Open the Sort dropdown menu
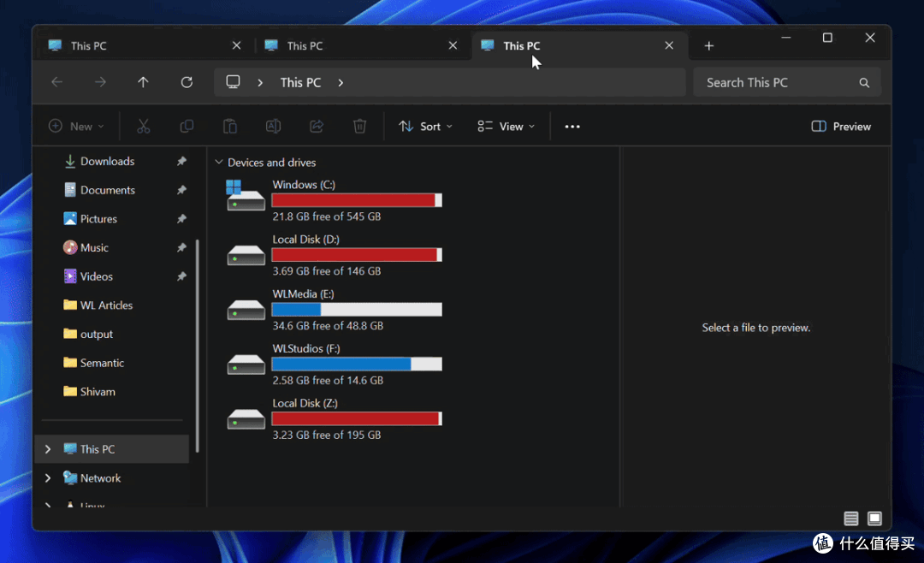This screenshot has height=563, width=924. pyautogui.click(x=425, y=126)
